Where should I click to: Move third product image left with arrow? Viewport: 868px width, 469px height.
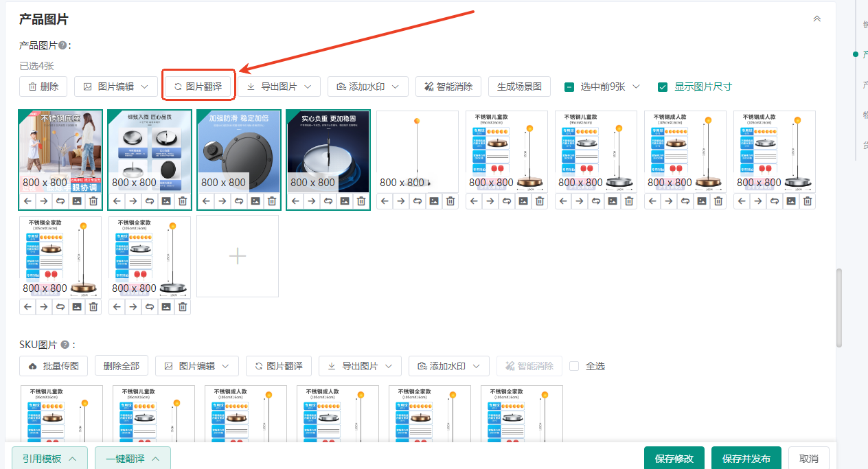(x=206, y=201)
